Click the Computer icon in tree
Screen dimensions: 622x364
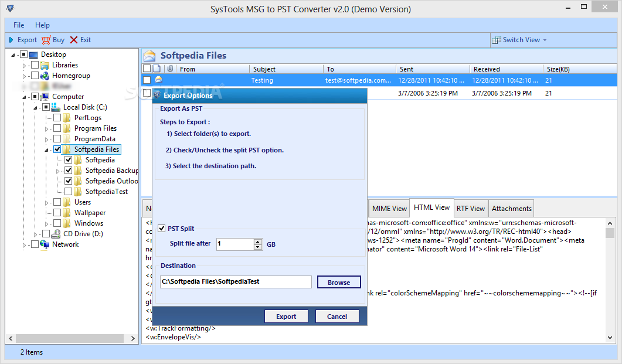point(45,96)
